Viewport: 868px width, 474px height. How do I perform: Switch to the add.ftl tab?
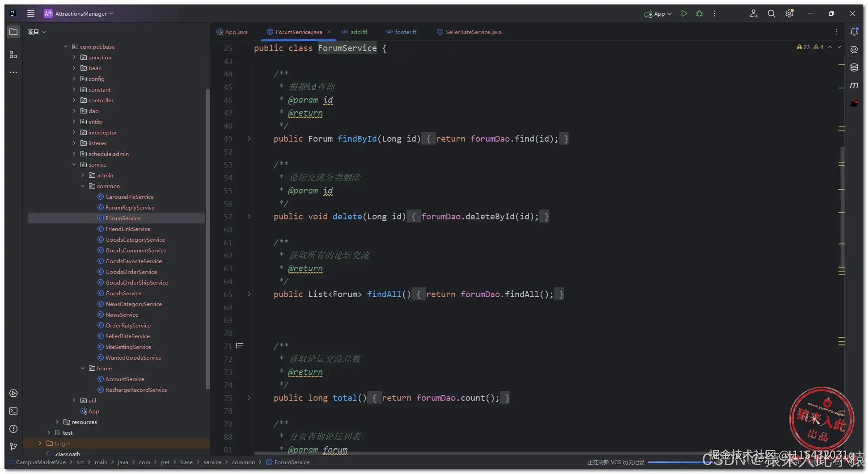tap(354, 32)
